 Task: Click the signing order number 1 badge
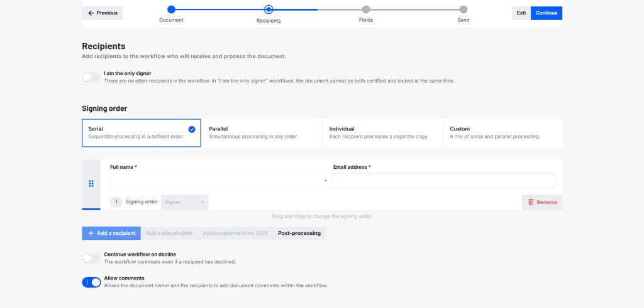[116, 202]
